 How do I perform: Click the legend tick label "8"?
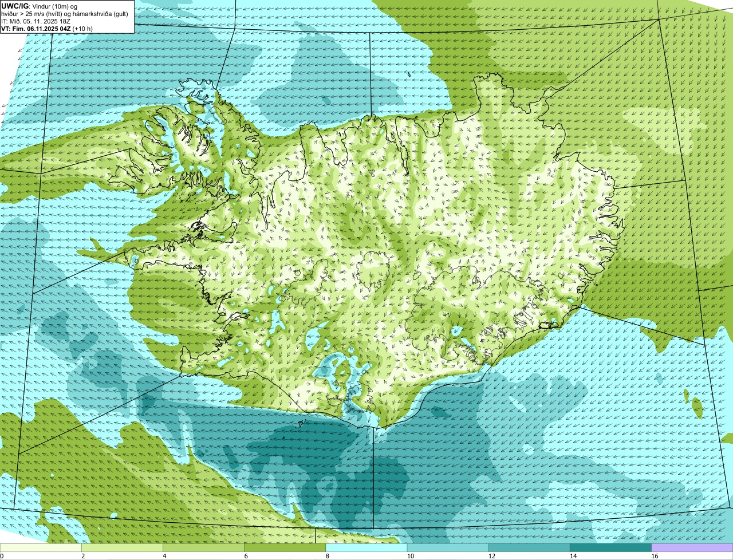click(328, 556)
